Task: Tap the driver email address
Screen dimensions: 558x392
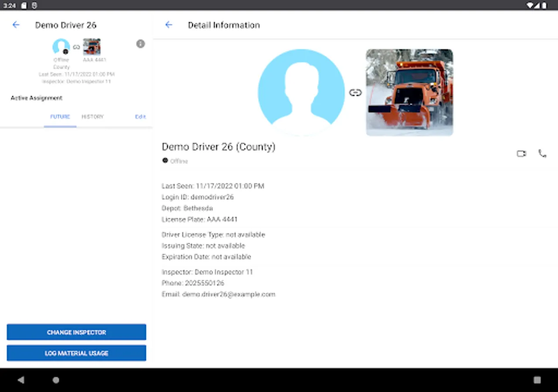Action: click(228, 294)
